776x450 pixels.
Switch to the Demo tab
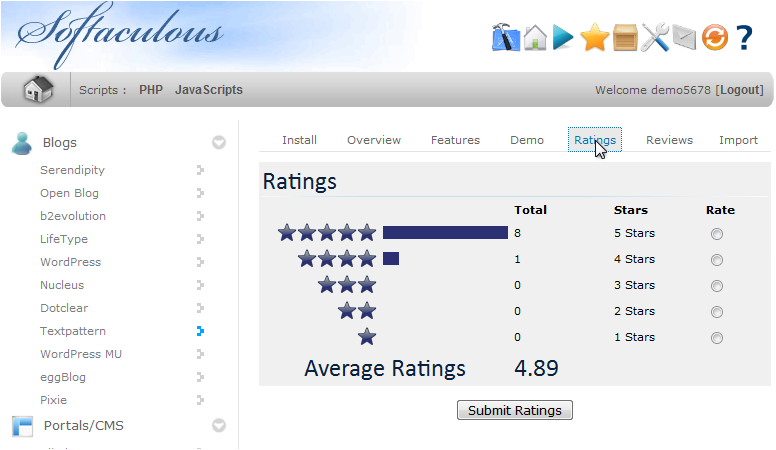pyautogui.click(x=527, y=140)
